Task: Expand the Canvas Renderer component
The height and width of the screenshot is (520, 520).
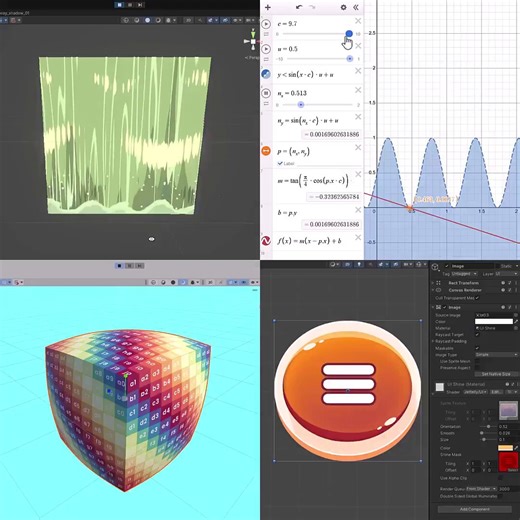Action: point(433,290)
